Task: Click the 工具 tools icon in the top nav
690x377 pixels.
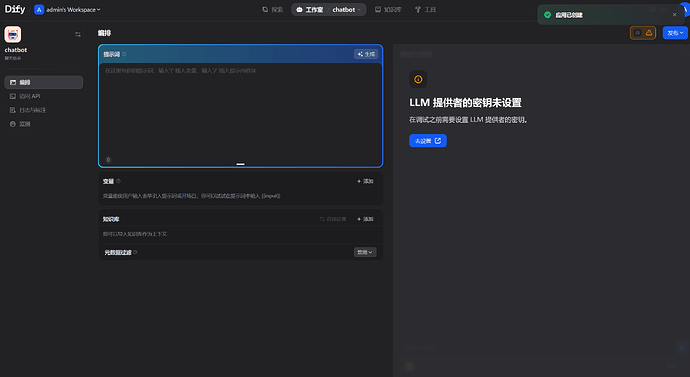Action: pyautogui.click(x=418, y=10)
